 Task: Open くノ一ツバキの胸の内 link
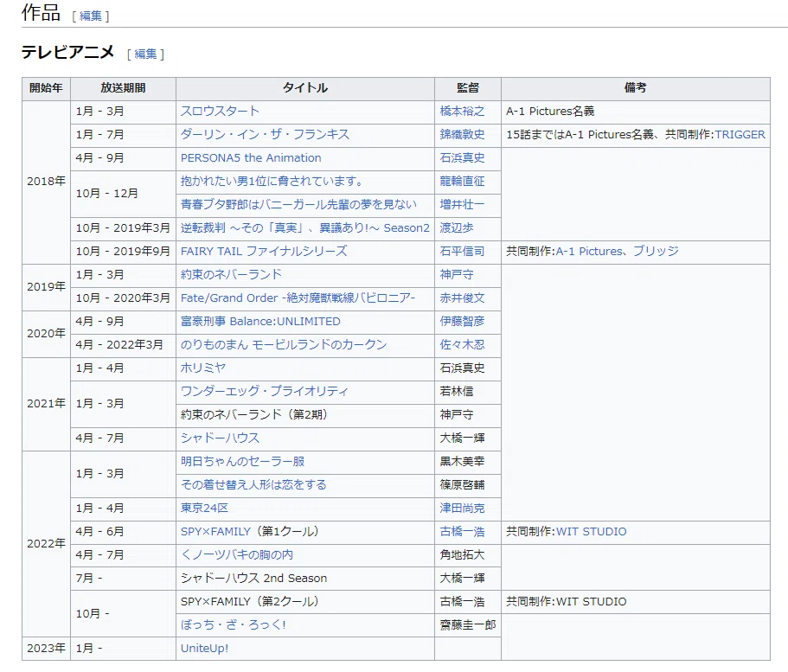click(237, 555)
